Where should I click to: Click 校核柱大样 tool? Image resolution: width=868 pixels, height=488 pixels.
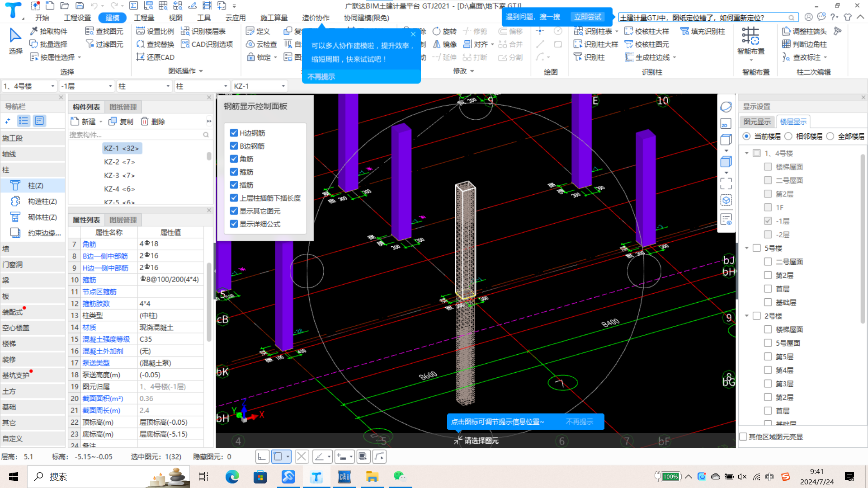pyautogui.click(x=646, y=31)
